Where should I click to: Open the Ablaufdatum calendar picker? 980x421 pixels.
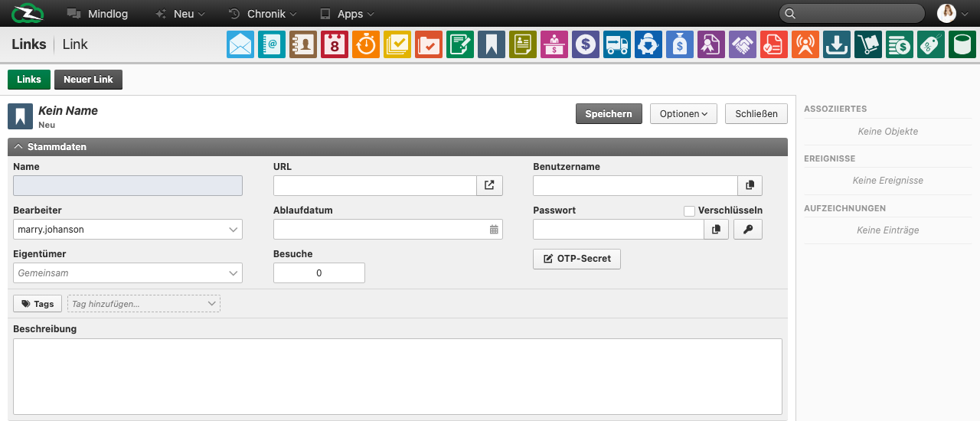(x=494, y=229)
